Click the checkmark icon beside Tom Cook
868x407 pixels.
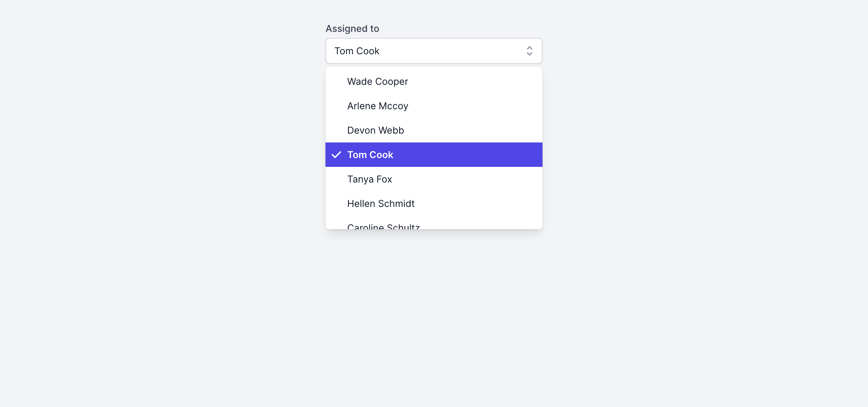(336, 155)
